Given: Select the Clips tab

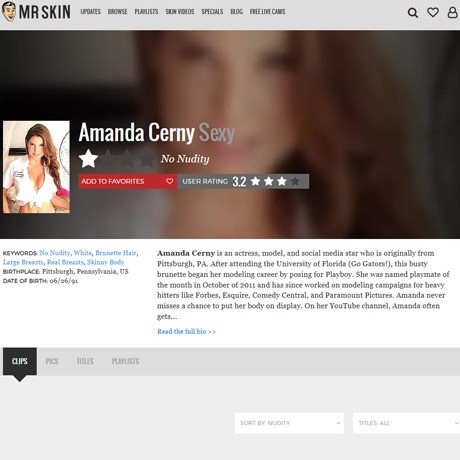Looking at the screenshot, I should point(20,361).
